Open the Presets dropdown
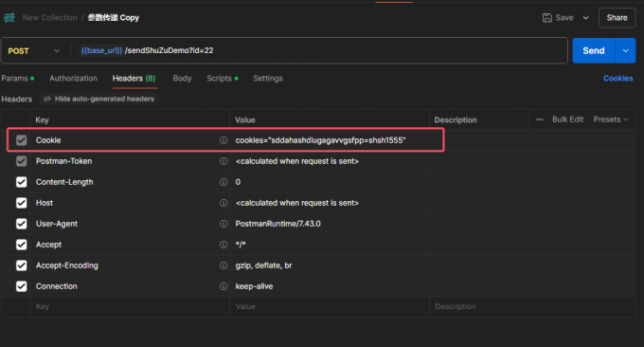 pyautogui.click(x=610, y=119)
